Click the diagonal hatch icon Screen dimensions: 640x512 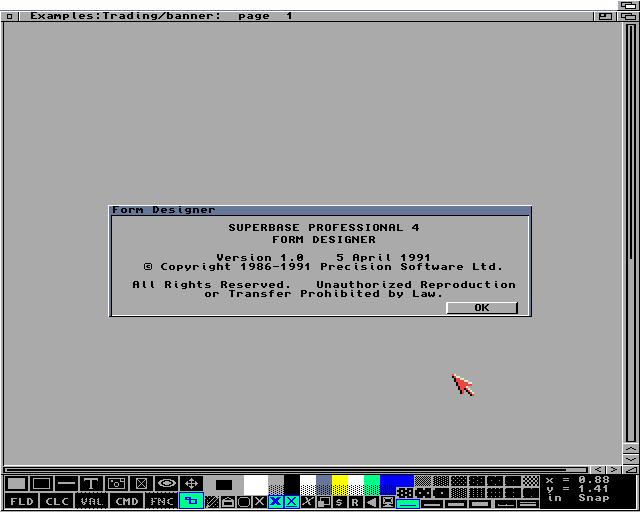click(212, 502)
